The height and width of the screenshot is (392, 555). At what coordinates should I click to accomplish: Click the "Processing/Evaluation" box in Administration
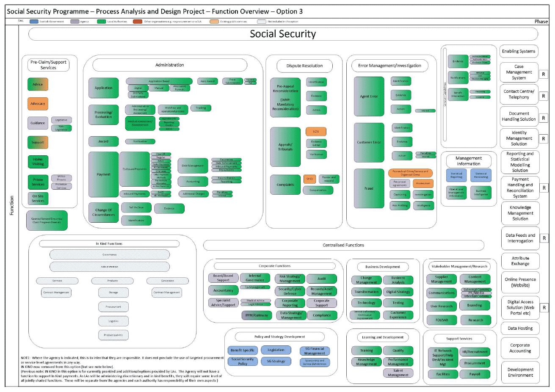(103, 115)
